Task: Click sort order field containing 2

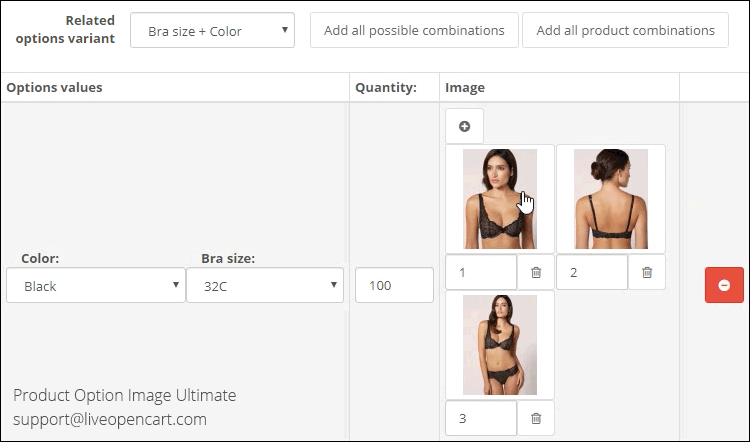Action: (x=592, y=272)
